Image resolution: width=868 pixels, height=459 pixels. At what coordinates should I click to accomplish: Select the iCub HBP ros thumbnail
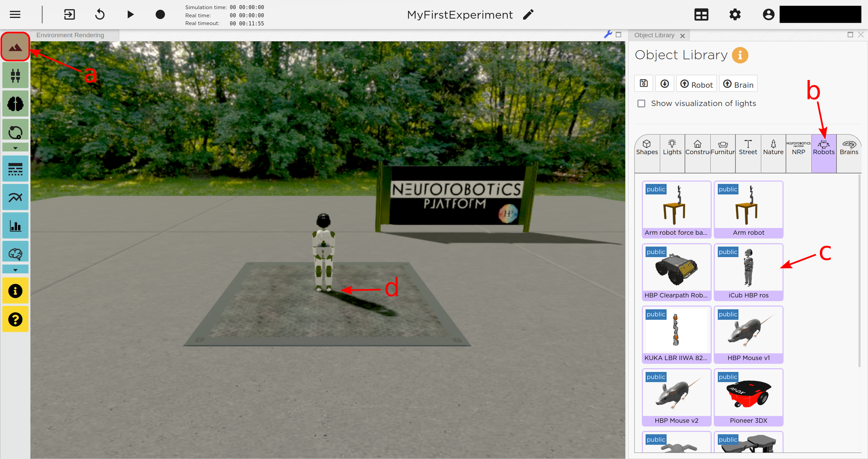tap(749, 272)
